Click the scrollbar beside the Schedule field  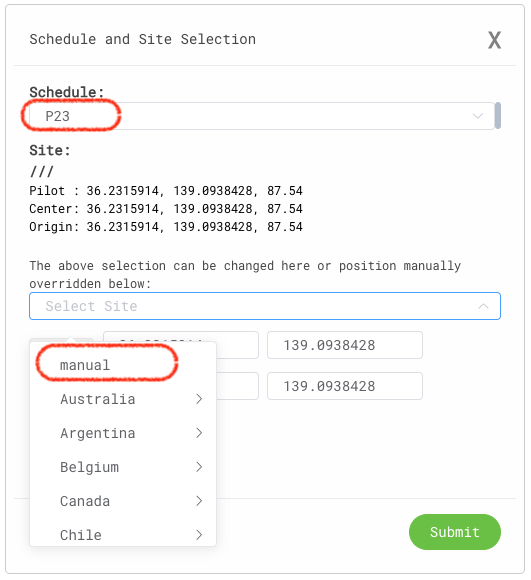(498, 116)
